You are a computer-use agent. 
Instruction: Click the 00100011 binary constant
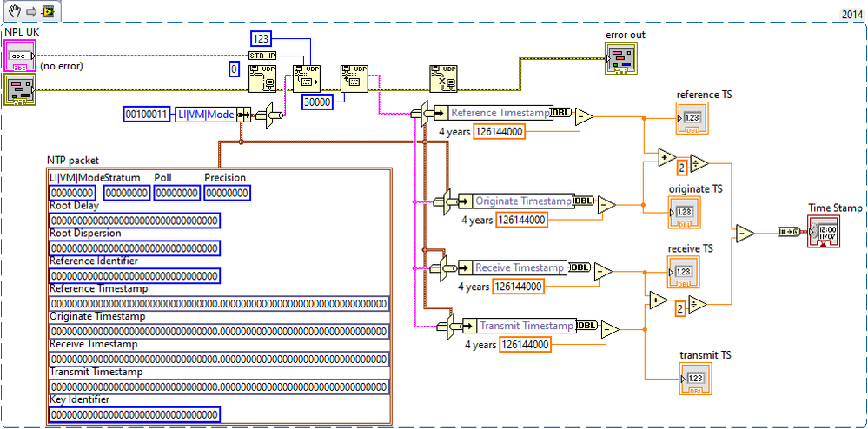(147, 115)
